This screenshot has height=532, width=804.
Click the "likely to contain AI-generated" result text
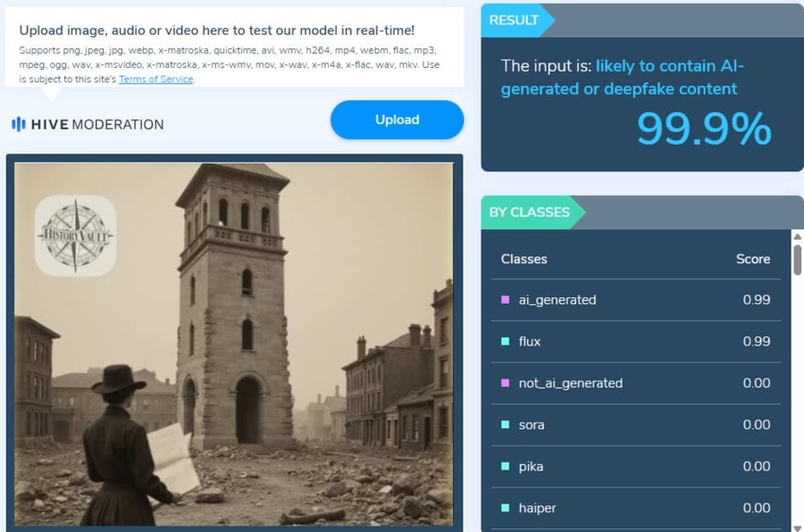point(669,66)
